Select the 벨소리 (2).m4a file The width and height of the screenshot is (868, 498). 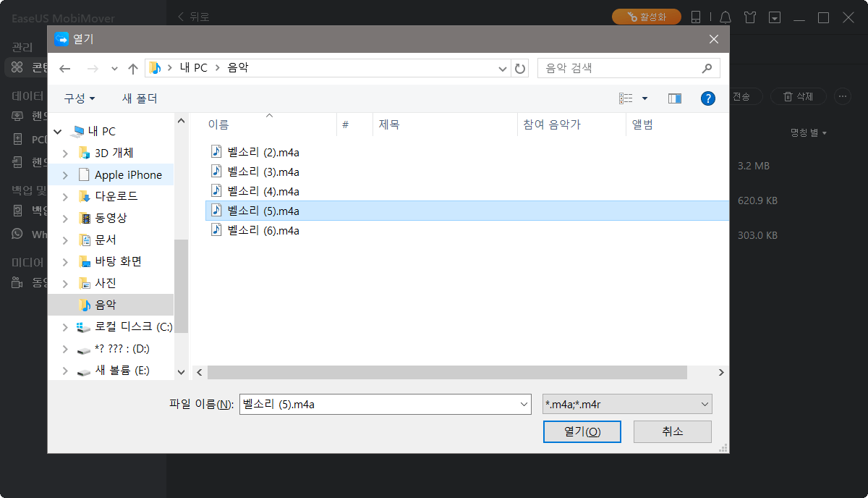(263, 151)
